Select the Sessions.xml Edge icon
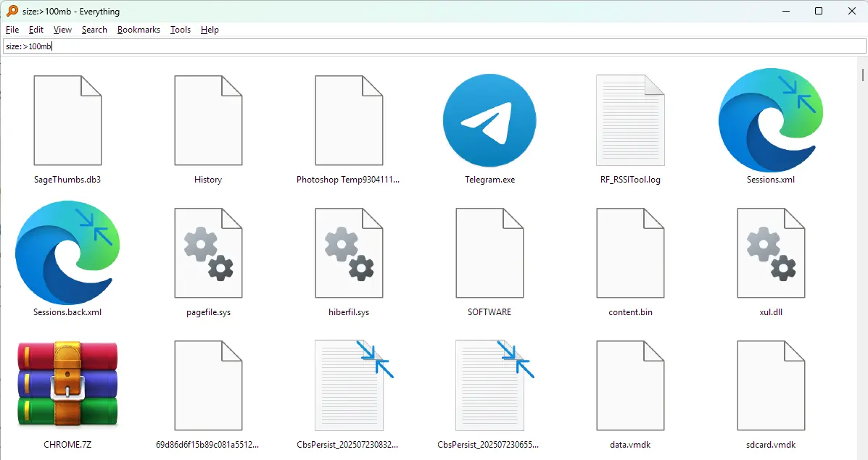This screenshot has width=868, height=460. pos(771,120)
